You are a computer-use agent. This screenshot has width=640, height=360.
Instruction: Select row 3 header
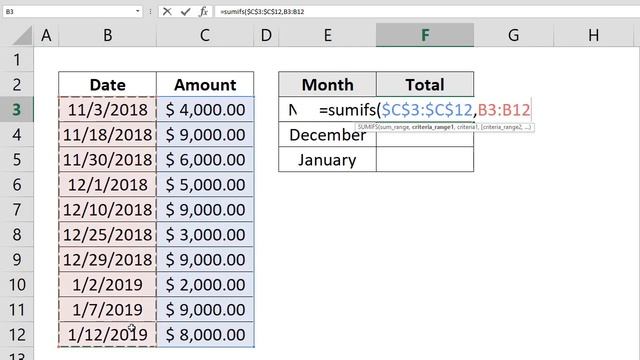click(17, 109)
